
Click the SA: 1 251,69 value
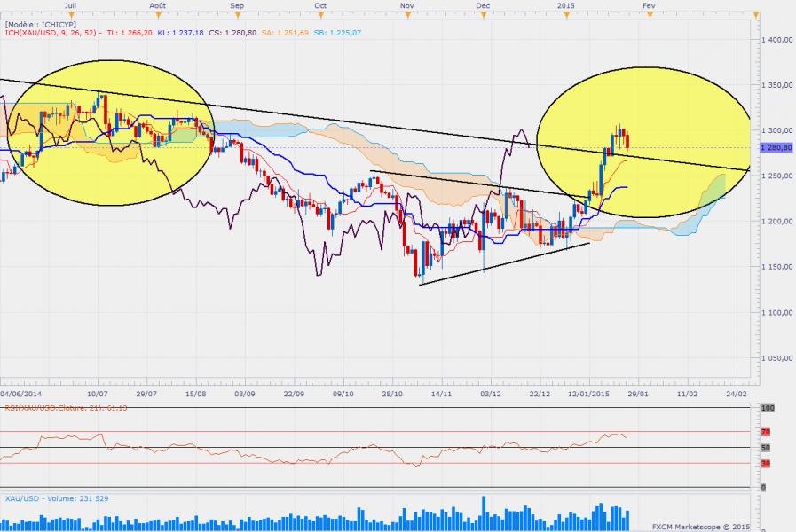coord(285,33)
